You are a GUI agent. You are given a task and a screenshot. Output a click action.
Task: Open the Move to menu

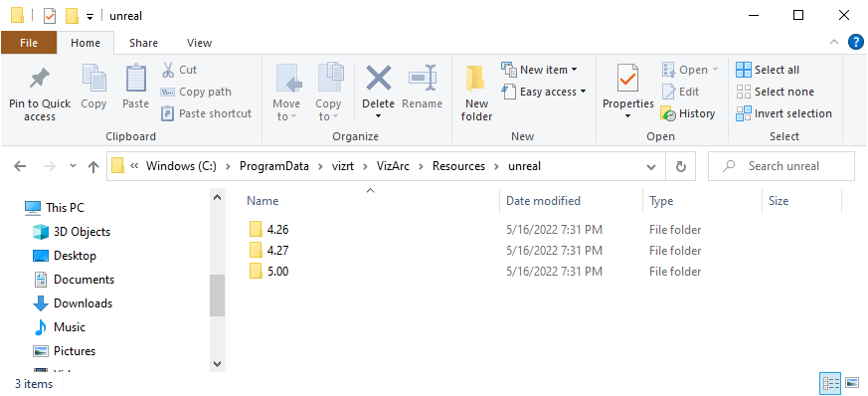tap(286, 93)
